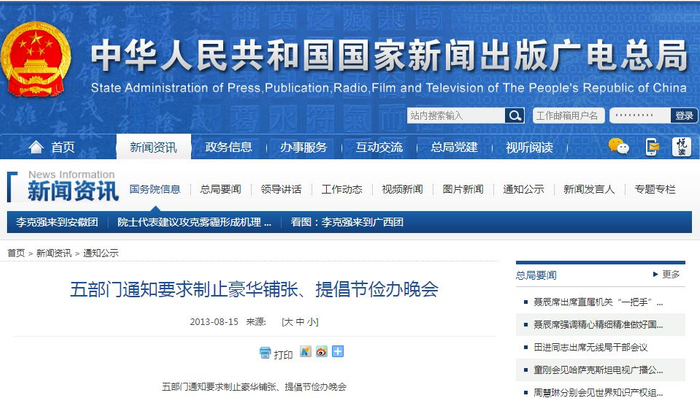The height and width of the screenshot is (401, 700).
Task: Select the 专题专栏 sub-tab
Action: click(x=655, y=189)
